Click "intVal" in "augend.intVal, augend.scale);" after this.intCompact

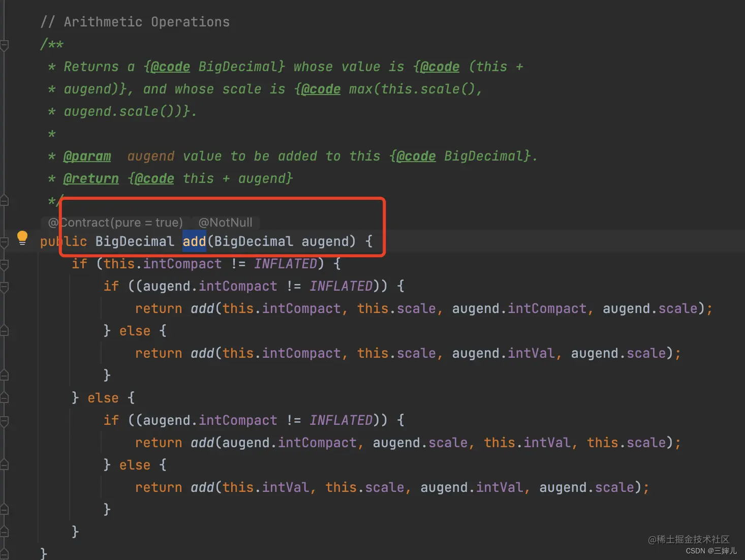coord(531,353)
